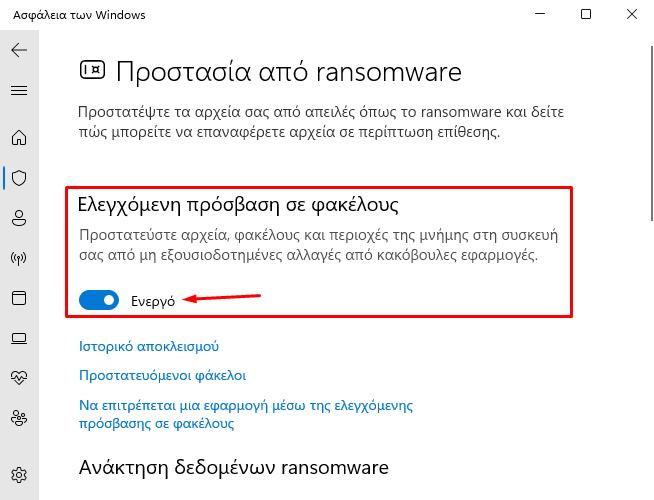Click the ransomware protection header icon

92,70
